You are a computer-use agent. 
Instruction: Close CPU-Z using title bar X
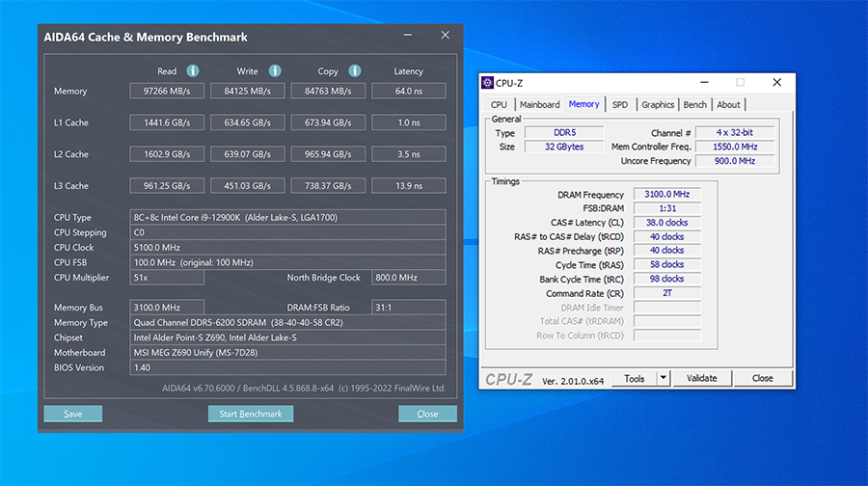[x=776, y=83]
